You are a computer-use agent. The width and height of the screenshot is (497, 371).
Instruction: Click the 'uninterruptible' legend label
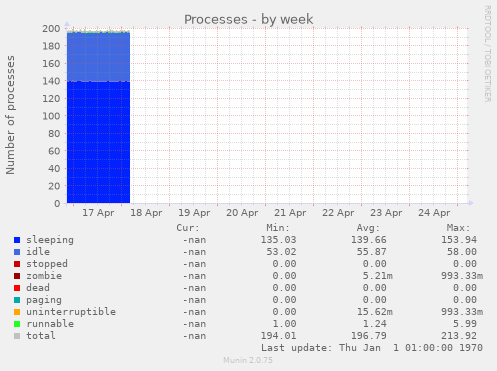[71, 312]
